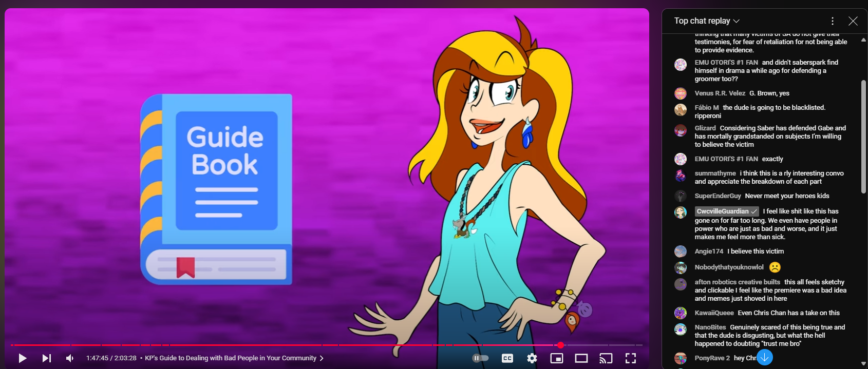Image resolution: width=868 pixels, height=369 pixels.
Task: Click the scroll-up arrow of chat scrollbar
Action: (x=864, y=40)
